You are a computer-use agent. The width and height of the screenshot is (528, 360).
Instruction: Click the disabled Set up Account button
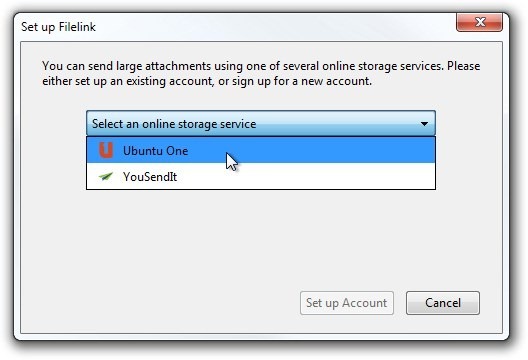point(347,303)
